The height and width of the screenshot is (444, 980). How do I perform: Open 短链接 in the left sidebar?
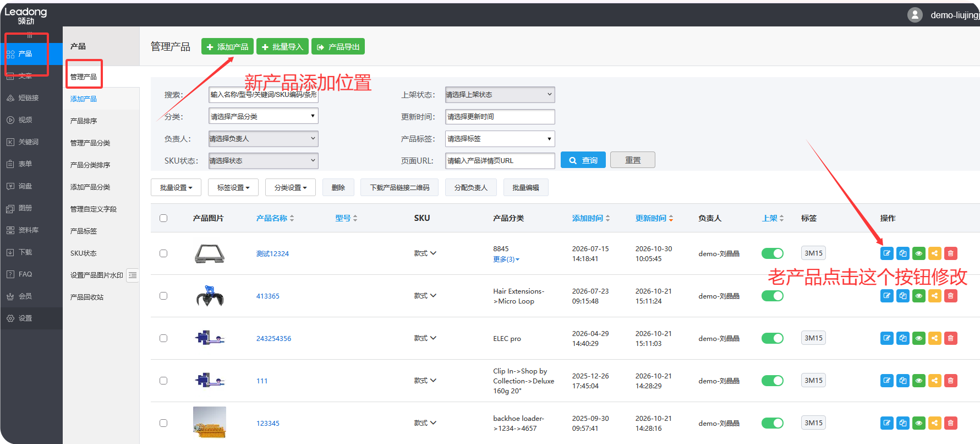tap(29, 98)
